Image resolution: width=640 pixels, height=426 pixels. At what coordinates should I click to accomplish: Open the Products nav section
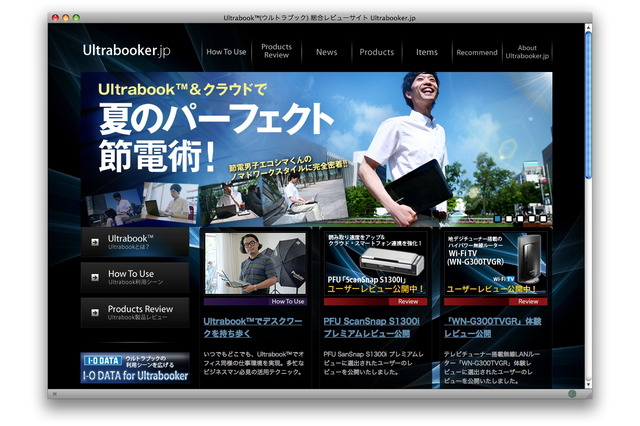(377, 52)
